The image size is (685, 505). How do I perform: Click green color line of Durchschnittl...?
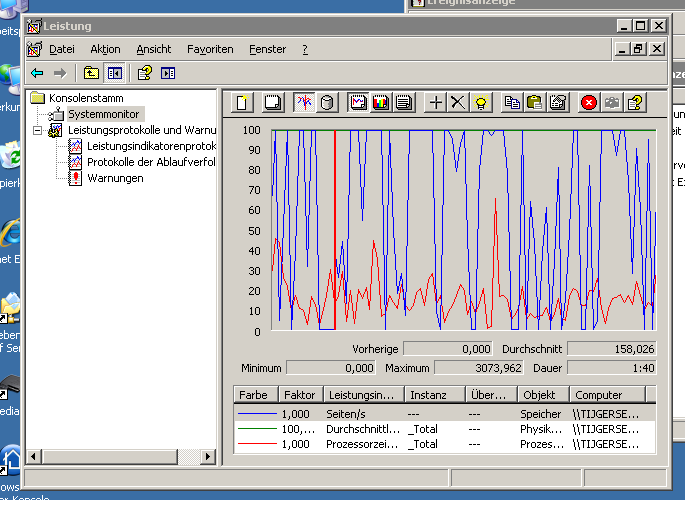pyautogui.click(x=257, y=429)
